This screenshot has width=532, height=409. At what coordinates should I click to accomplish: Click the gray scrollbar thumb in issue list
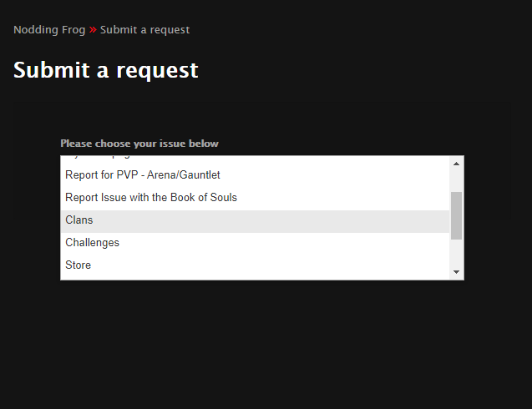coord(456,215)
